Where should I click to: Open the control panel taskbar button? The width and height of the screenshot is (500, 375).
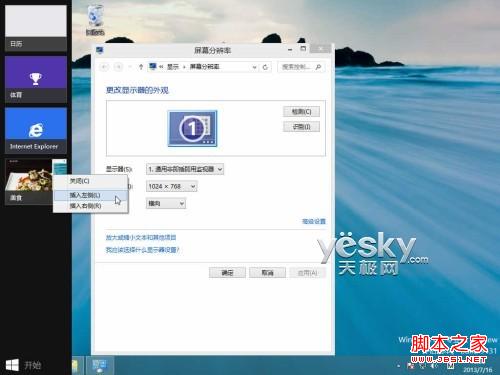(100, 365)
